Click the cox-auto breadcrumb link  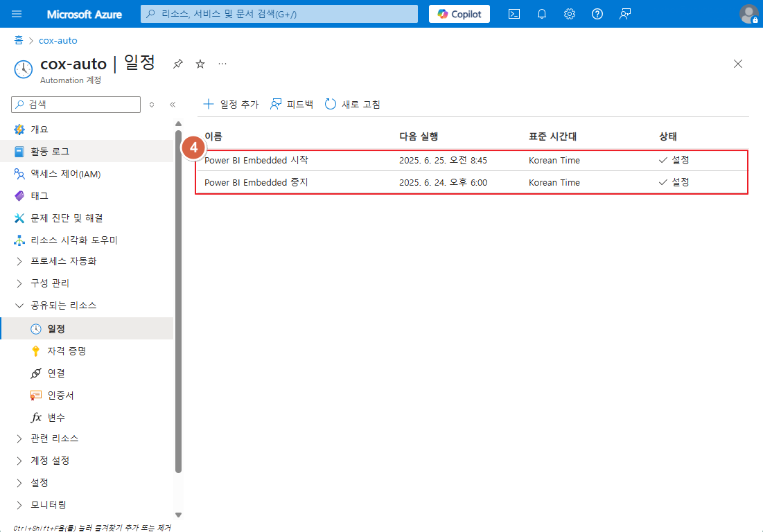click(x=58, y=40)
